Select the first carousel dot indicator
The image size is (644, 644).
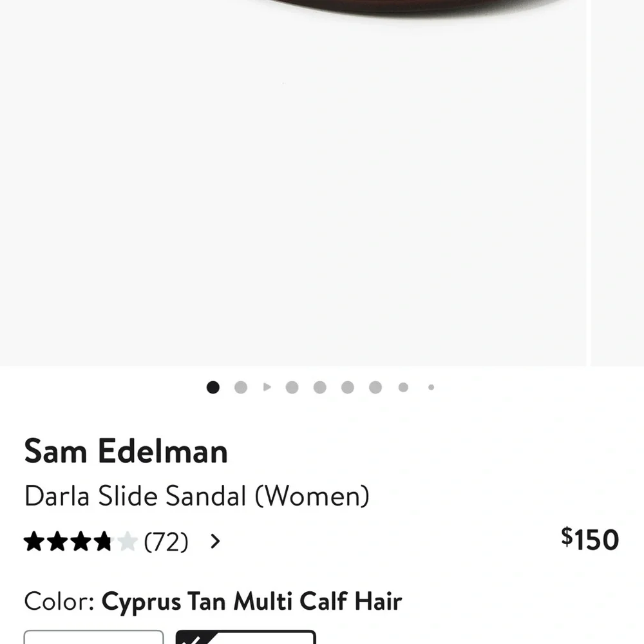[213, 387]
